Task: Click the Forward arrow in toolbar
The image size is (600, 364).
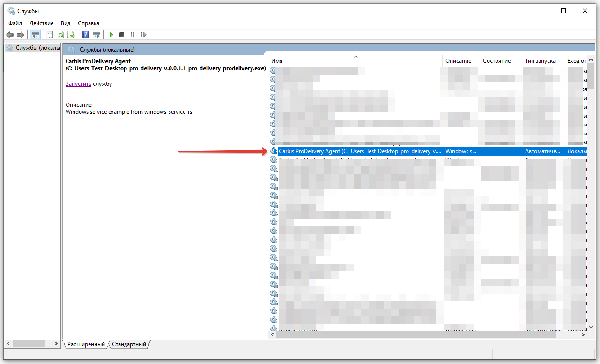Action: (20, 35)
